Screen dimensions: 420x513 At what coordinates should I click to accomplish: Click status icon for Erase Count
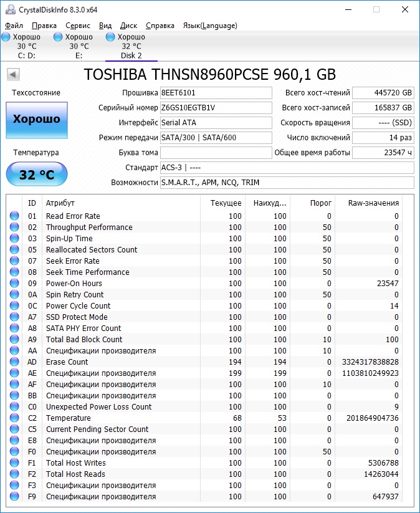[x=14, y=362]
